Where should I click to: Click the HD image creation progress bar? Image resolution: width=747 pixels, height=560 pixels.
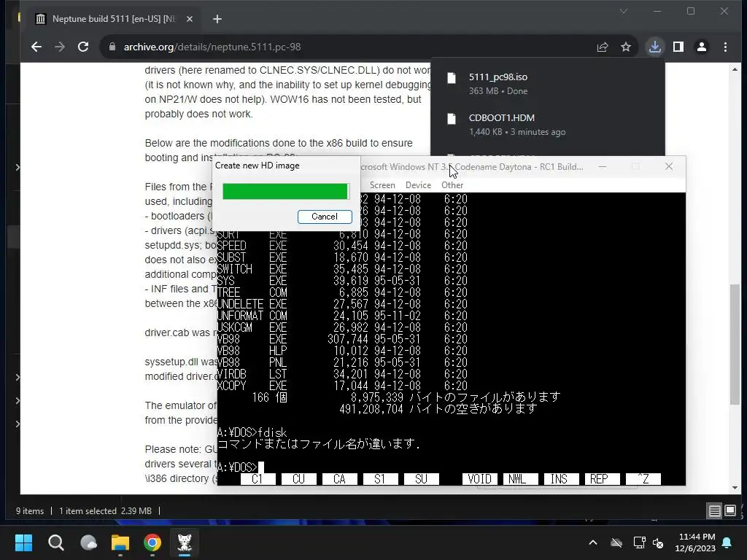(286, 192)
